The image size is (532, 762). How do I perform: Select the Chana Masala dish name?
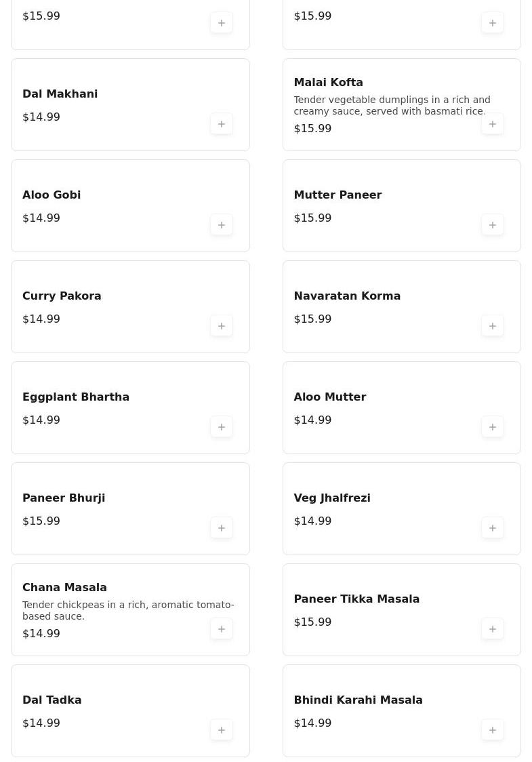(x=64, y=588)
